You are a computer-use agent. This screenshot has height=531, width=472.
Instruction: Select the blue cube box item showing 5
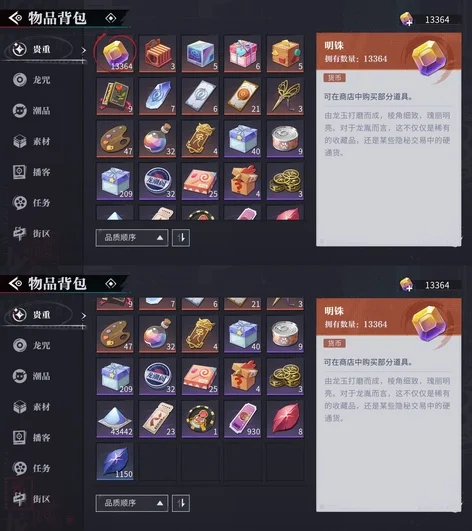coord(200,54)
